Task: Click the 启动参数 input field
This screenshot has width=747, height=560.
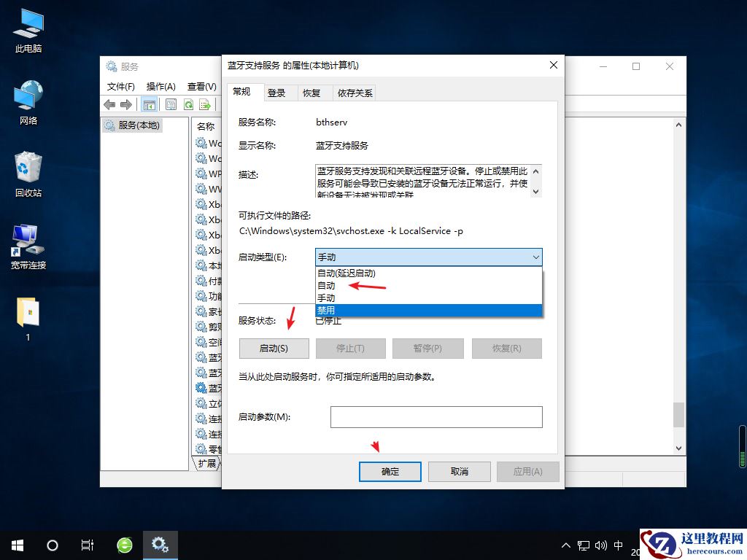Action: click(436, 416)
